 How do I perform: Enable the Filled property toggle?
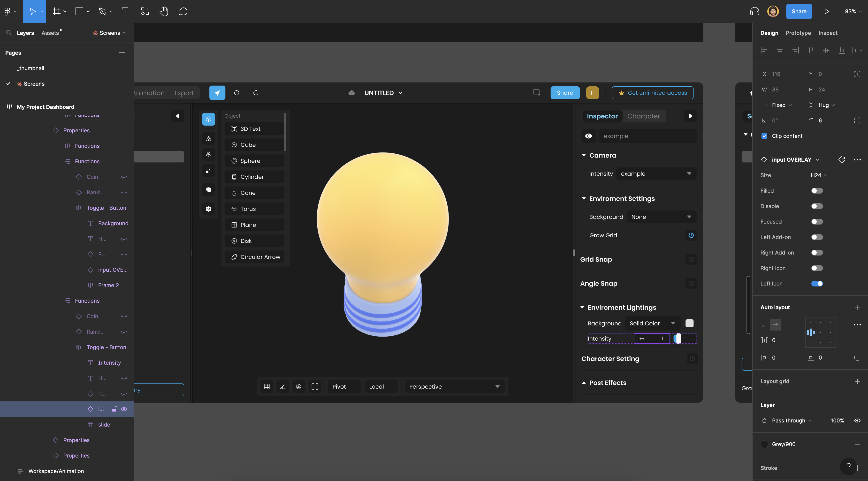(x=817, y=191)
